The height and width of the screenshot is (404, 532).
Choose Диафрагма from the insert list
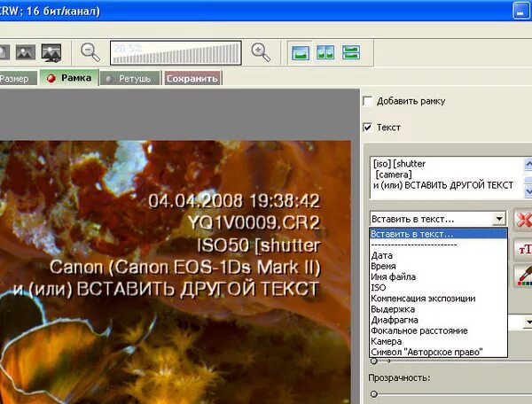click(x=438, y=320)
